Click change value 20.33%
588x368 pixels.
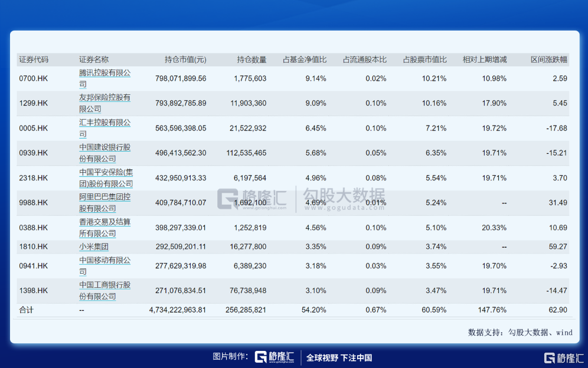pyautogui.click(x=494, y=228)
